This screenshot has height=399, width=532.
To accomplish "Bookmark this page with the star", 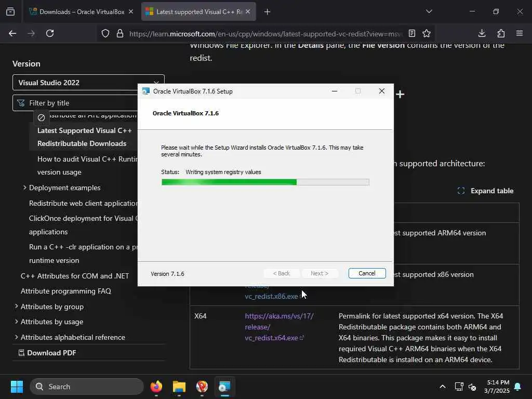I will click(427, 33).
